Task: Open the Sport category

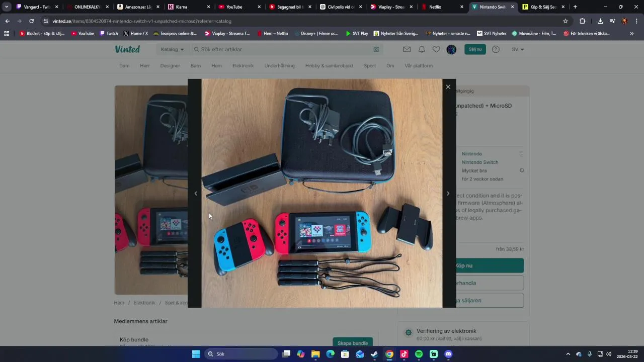Action: [x=370, y=66]
